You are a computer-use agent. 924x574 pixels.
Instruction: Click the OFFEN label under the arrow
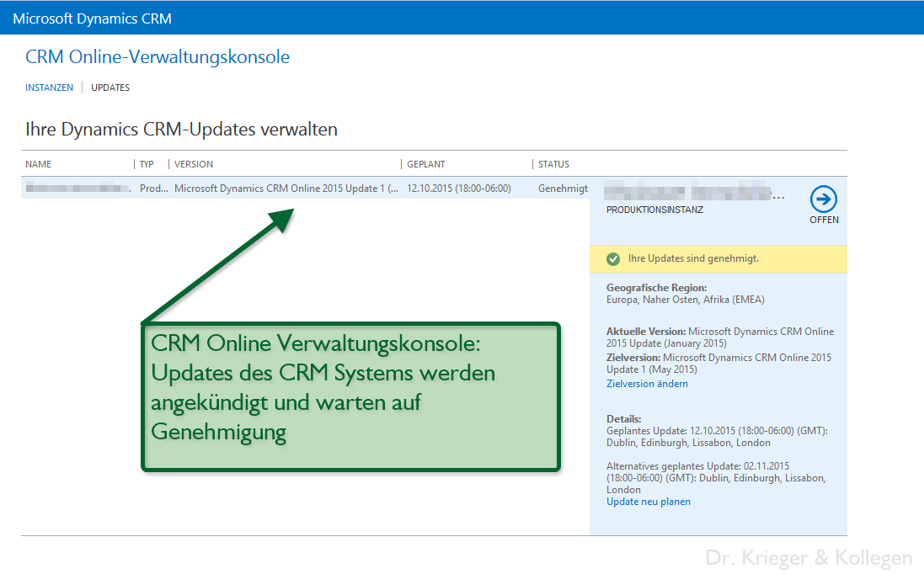tap(824, 220)
